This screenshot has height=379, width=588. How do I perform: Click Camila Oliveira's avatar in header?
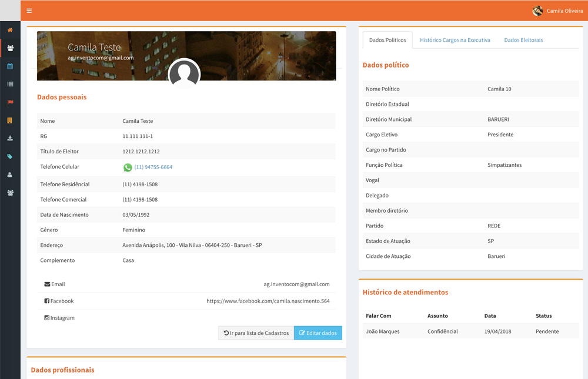coord(538,11)
